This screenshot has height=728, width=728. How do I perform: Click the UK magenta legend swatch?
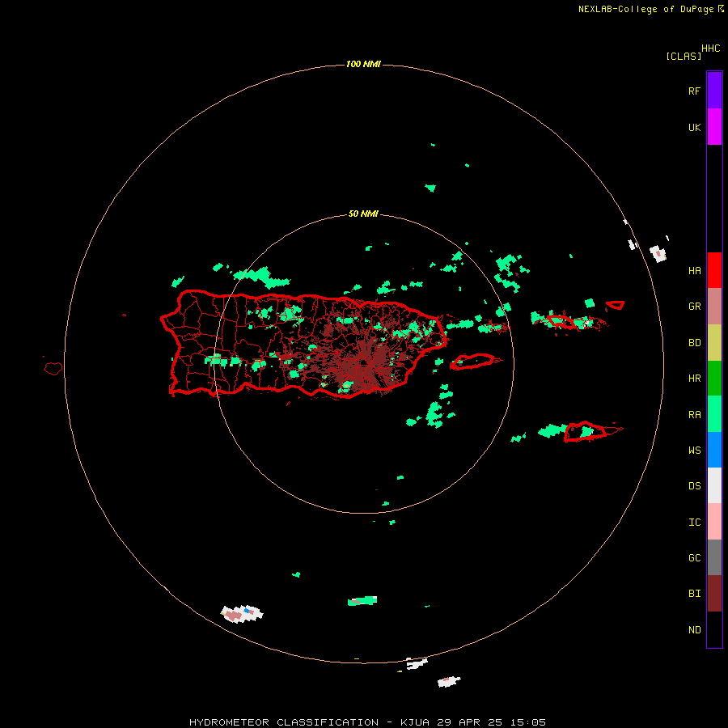coord(714,127)
